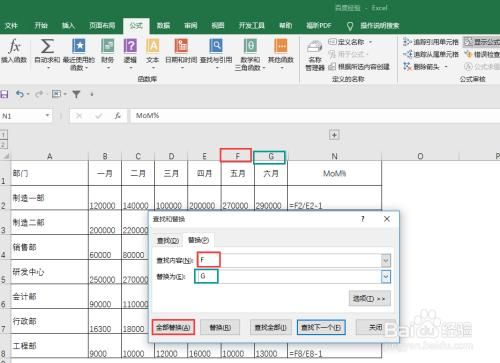The image size is (500, 363).
Task: Toggle the Show Formulas button
Action: coord(482,42)
